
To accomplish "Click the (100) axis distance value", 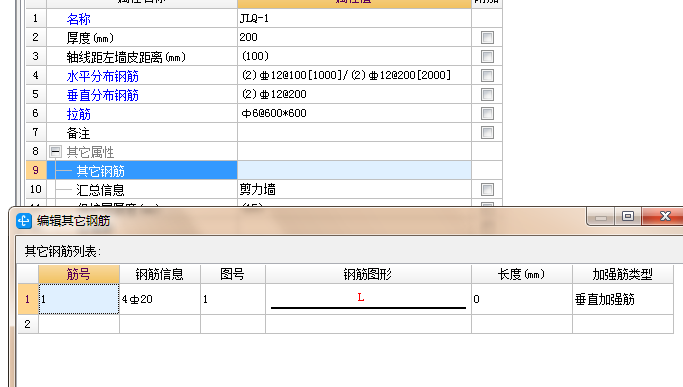I will pyautogui.click(x=354, y=56).
